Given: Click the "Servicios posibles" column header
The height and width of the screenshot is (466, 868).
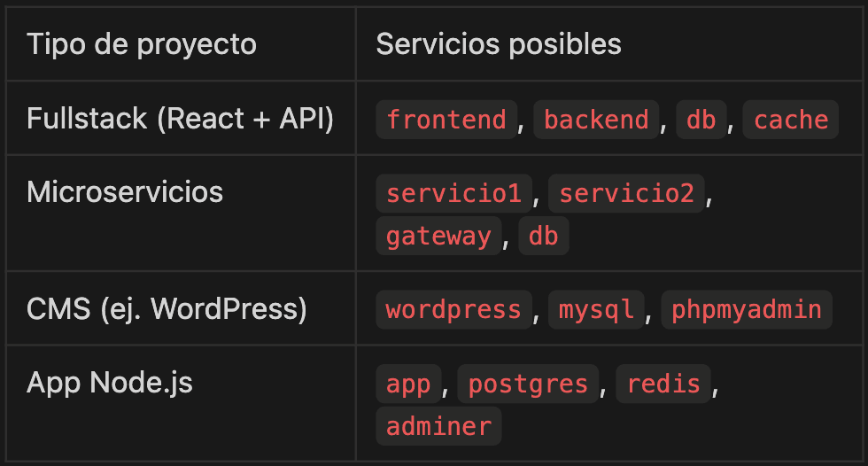Looking at the screenshot, I should click(x=499, y=44).
